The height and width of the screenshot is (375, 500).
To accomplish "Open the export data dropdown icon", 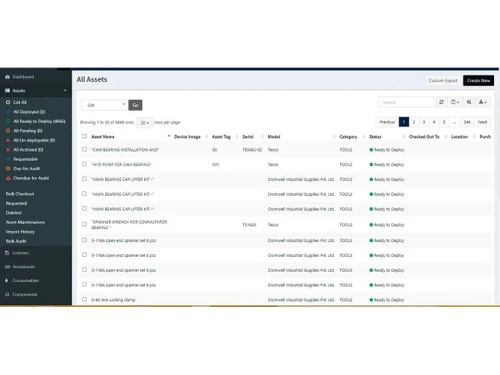I will (x=483, y=102).
